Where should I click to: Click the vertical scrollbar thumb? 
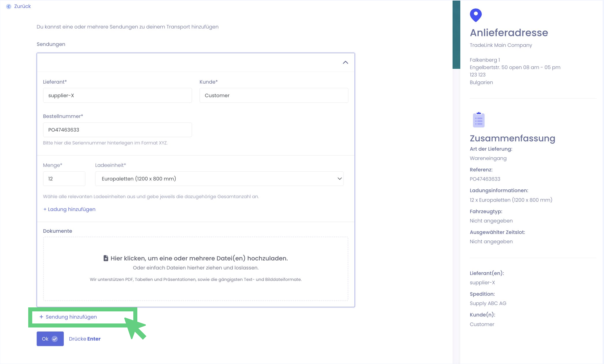click(456, 35)
